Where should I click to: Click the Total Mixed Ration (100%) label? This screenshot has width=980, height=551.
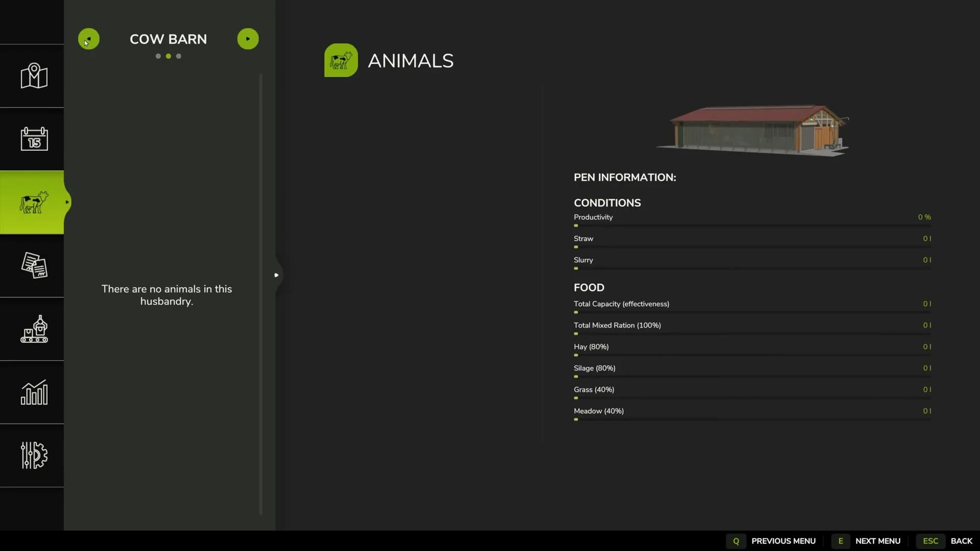[x=617, y=325]
